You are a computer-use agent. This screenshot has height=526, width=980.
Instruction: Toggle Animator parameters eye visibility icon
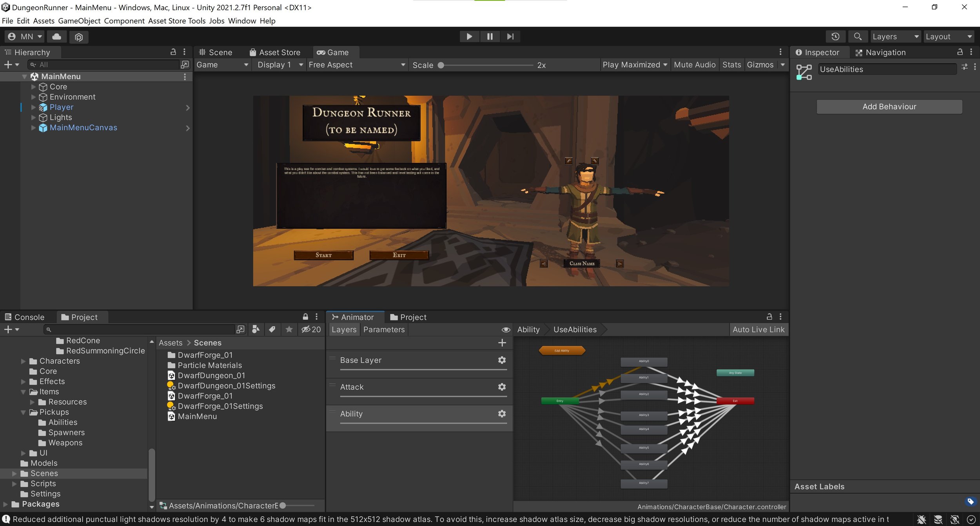(x=506, y=330)
